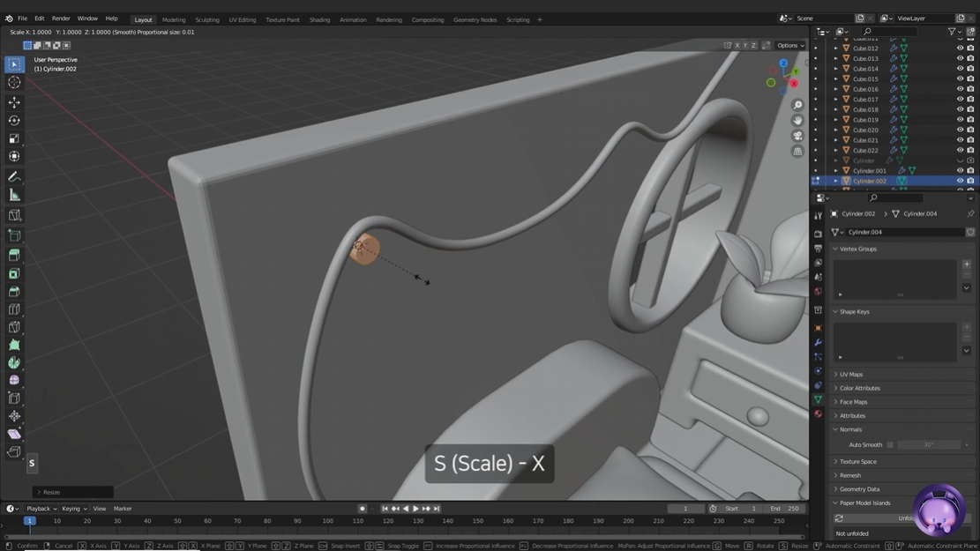980x551 pixels.
Task: Switch to the UV Editing workspace tab
Action: point(243,20)
